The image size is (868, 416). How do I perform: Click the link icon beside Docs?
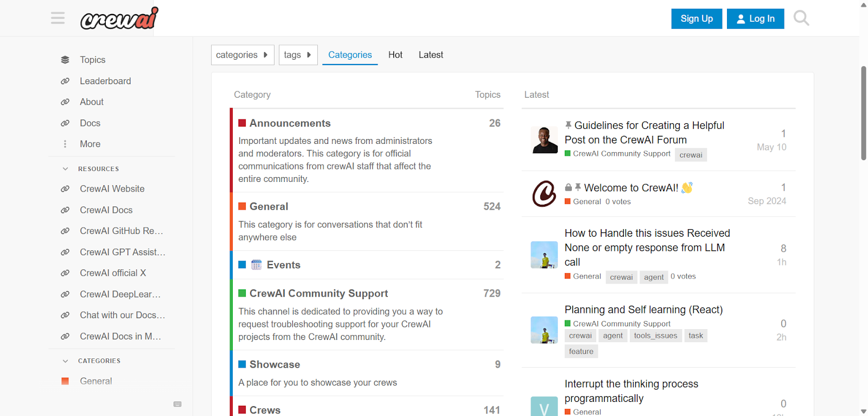(x=65, y=123)
